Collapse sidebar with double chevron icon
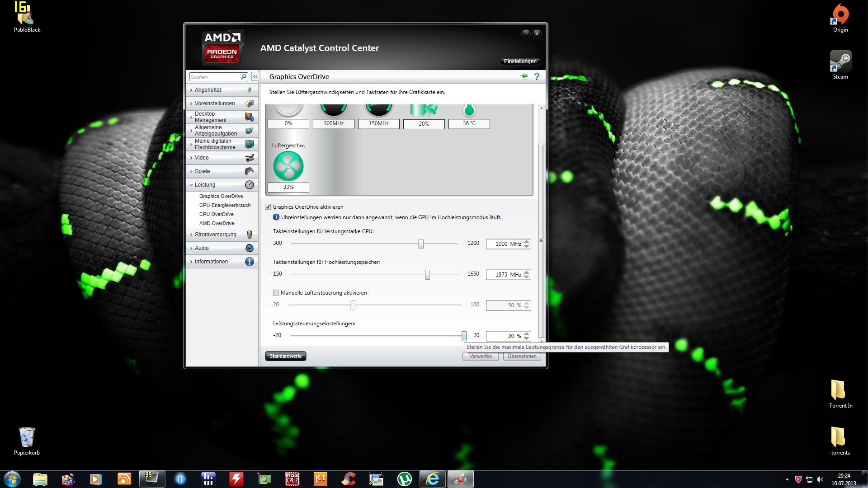This screenshot has width=868, height=488. (255, 77)
